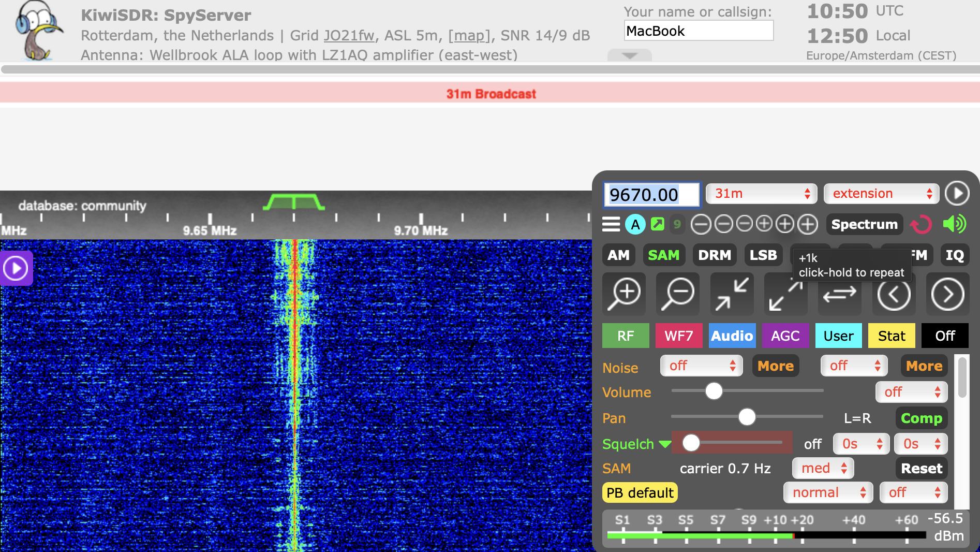Image resolution: width=980 pixels, height=552 pixels.
Task: Click the Volume slider handle
Action: coord(714,391)
